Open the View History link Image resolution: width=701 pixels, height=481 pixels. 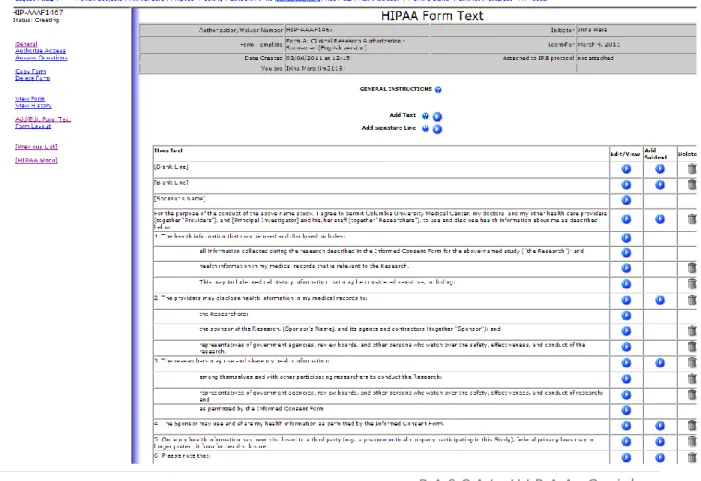[34, 105]
